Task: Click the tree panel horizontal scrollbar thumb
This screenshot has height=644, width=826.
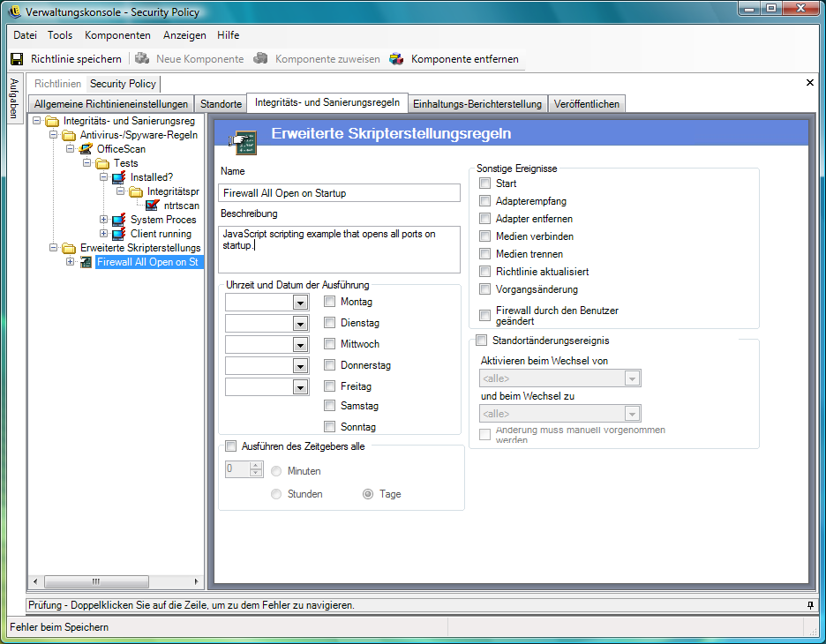Action: point(96,581)
